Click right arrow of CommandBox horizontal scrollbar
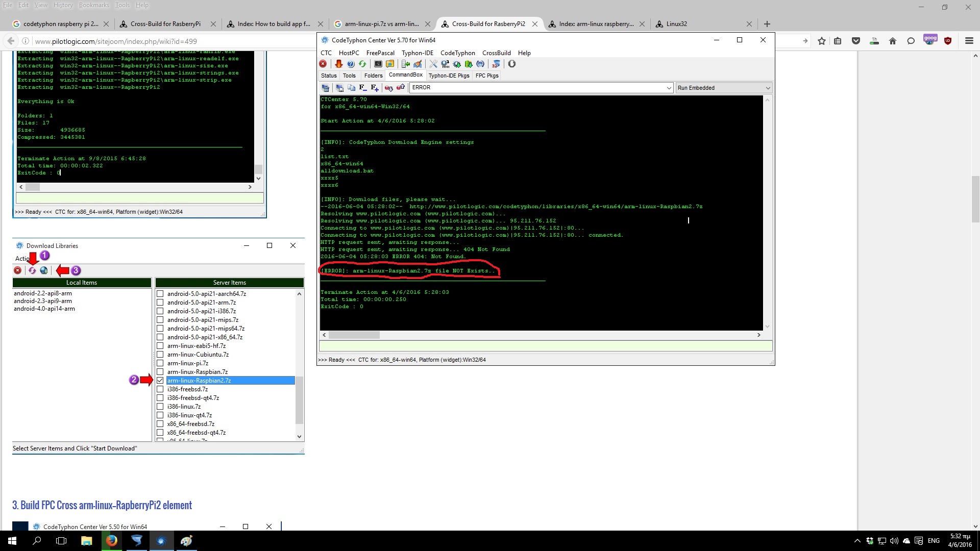Image resolution: width=980 pixels, height=551 pixels. [759, 335]
